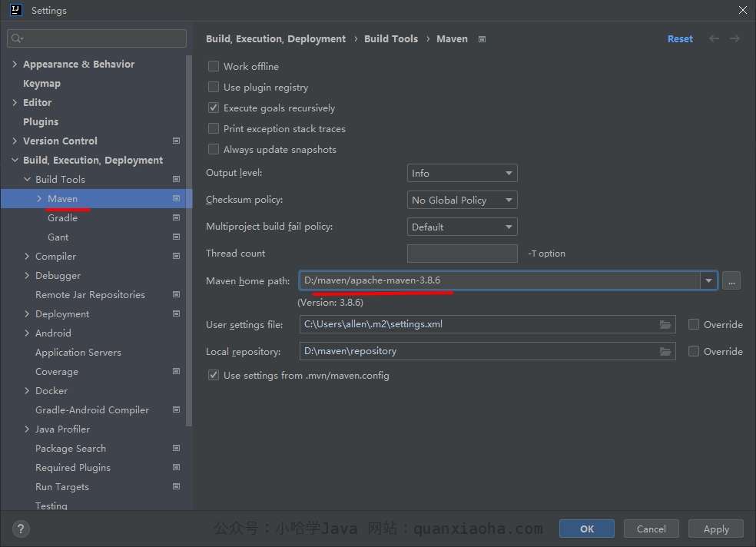
Task: Open Multiproject build fail policy dropdown
Action: pyautogui.click(x=462, y=227)
